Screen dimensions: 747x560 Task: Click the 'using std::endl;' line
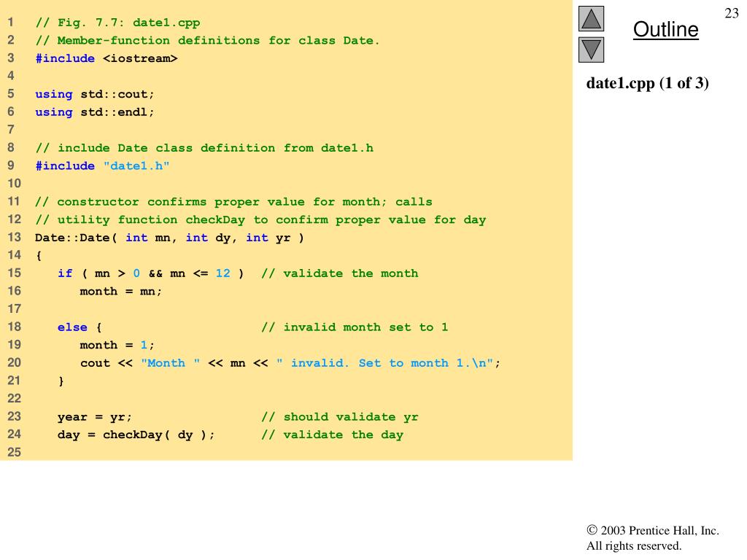(x=95, y=112)
